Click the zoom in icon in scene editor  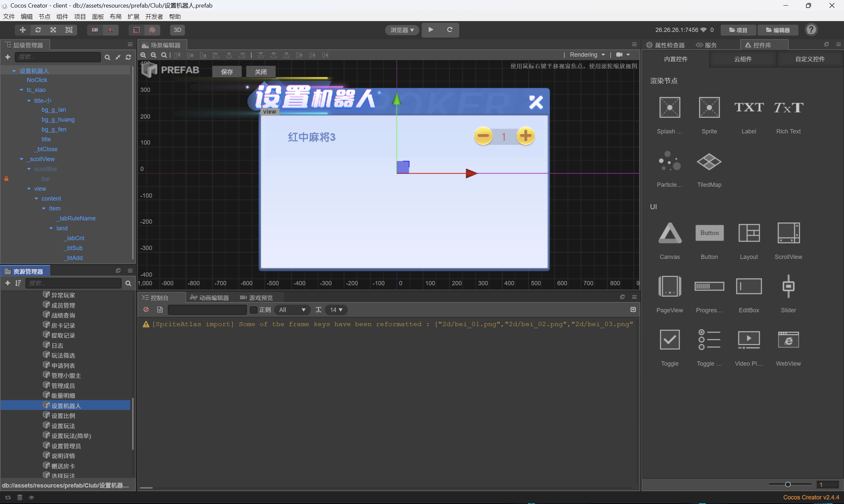pos(143,55)
